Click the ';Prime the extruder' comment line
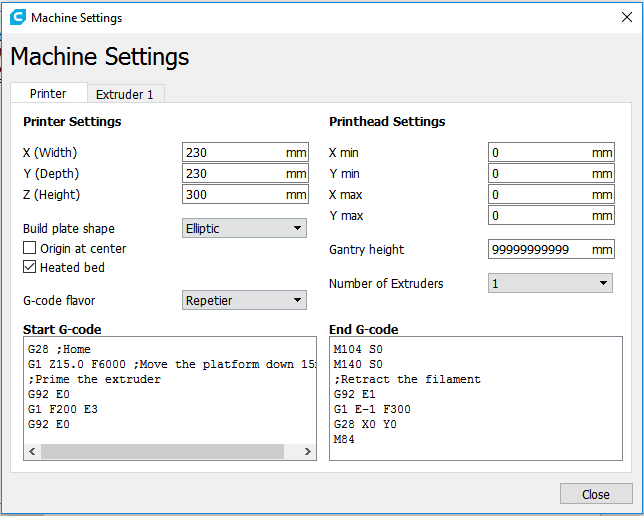The height and width of the screenshot is (516, 644). coord(94,379)
